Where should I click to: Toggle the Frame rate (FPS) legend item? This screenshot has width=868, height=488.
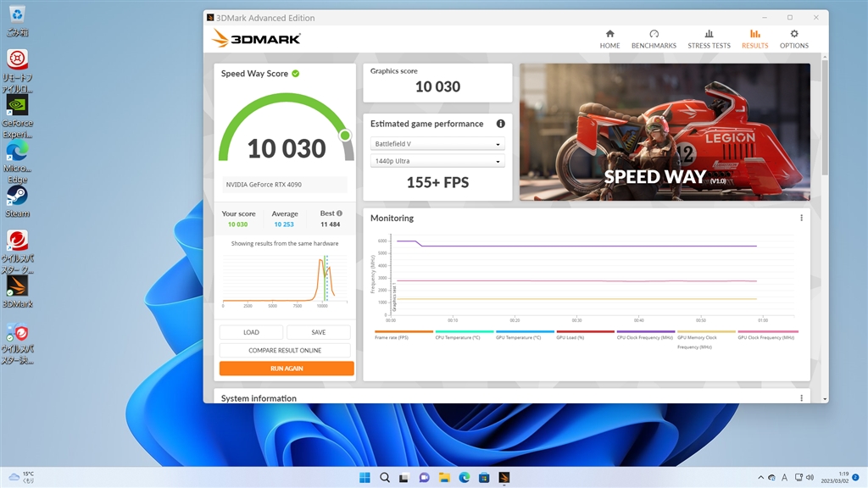pyautogui.click(x=403, y=335)
